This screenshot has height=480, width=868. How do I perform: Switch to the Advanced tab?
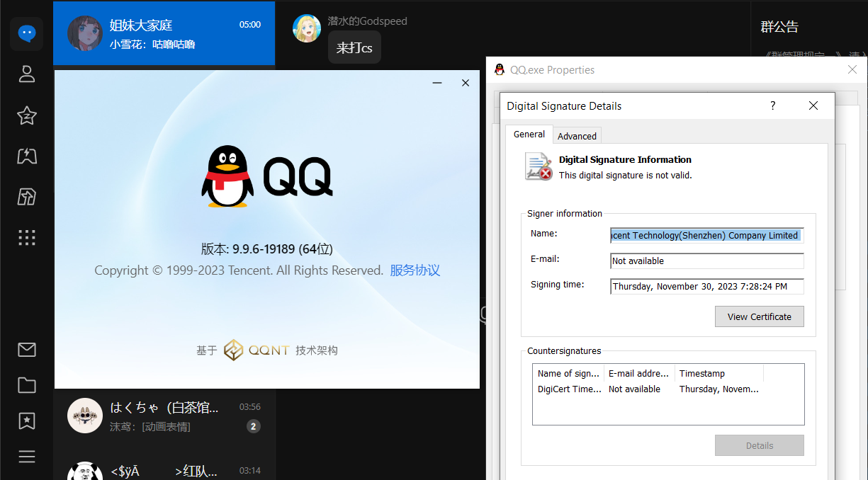[577, 136]
